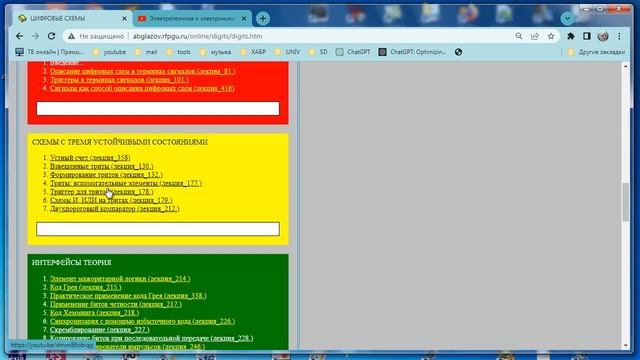Open the mail bookmarks folder
The height and width of the screenshot is (360, 640).
(x=146, y=52)
